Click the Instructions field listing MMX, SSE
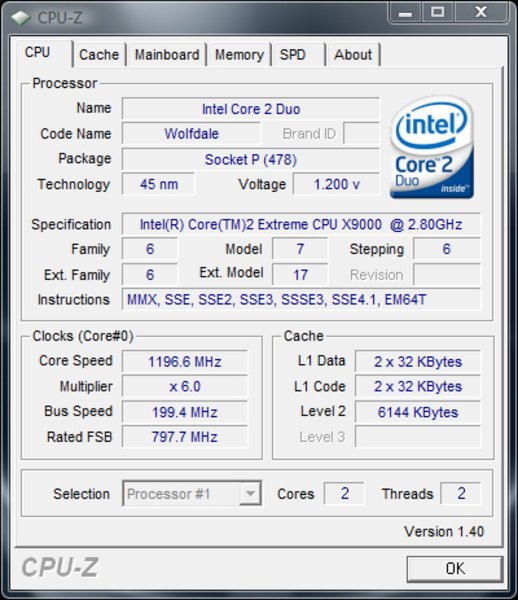Viewport: 518px width, 600px height. [x=301, y=299]
